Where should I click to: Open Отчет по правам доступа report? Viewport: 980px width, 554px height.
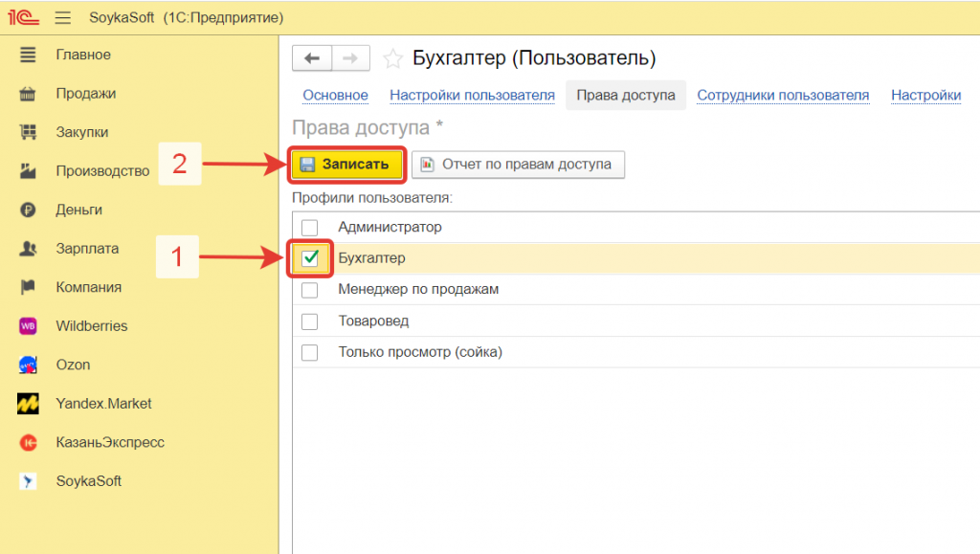[x=518, y=165]
